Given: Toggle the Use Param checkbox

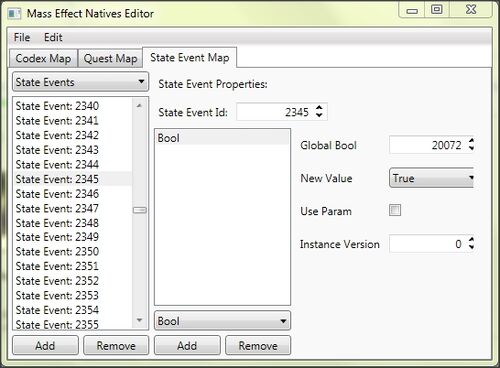Looking at the screenshot, I should [395, 210].
